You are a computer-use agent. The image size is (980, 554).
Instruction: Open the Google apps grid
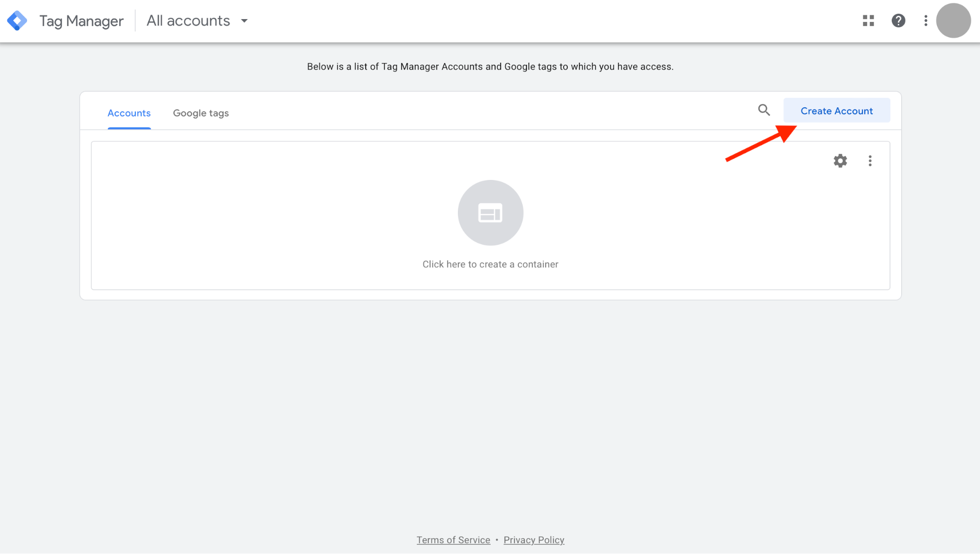click(x=868, y=21)
